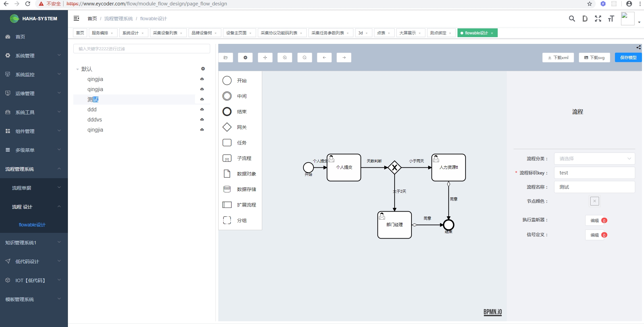Undo with the left arrow toolbar button
The width and height of the screenshot is (644, 327).
pyautogui.click(x=324, y=58)
